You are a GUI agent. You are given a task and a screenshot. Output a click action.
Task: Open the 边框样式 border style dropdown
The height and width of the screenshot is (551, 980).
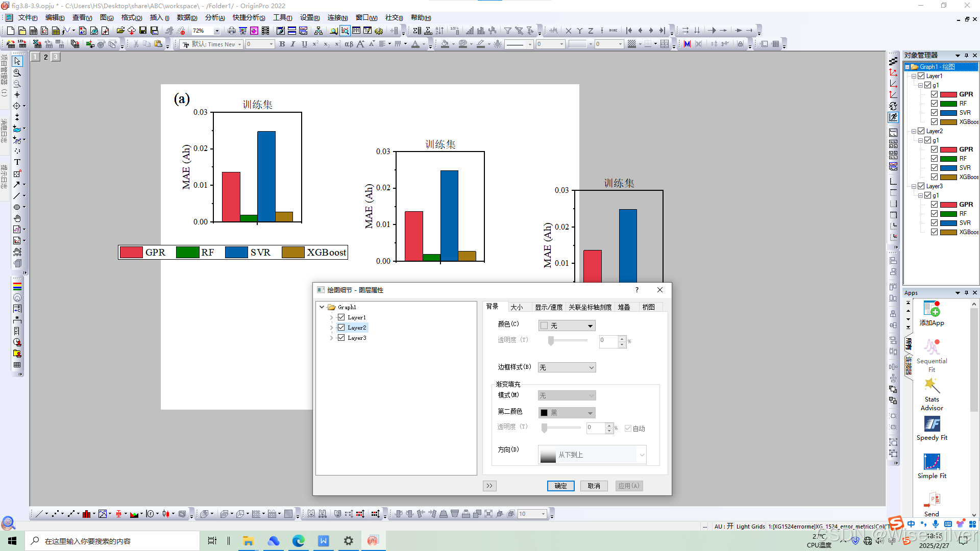tap(567, 367)
